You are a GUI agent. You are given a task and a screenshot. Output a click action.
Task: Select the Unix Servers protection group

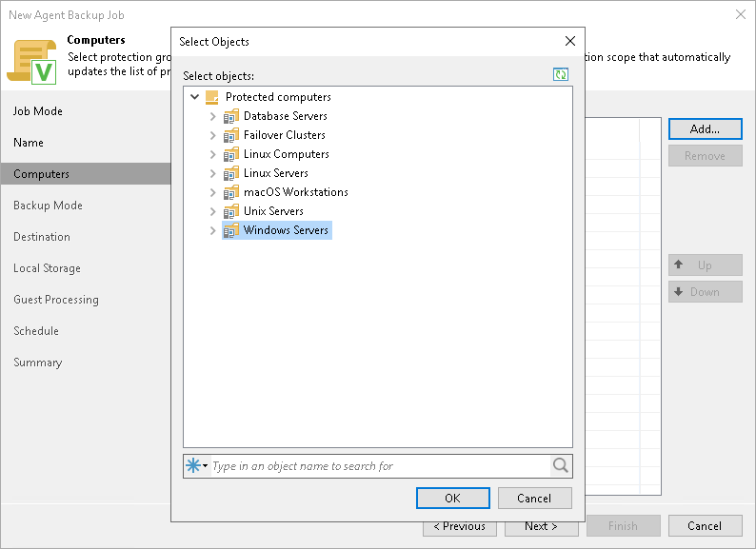273,211
